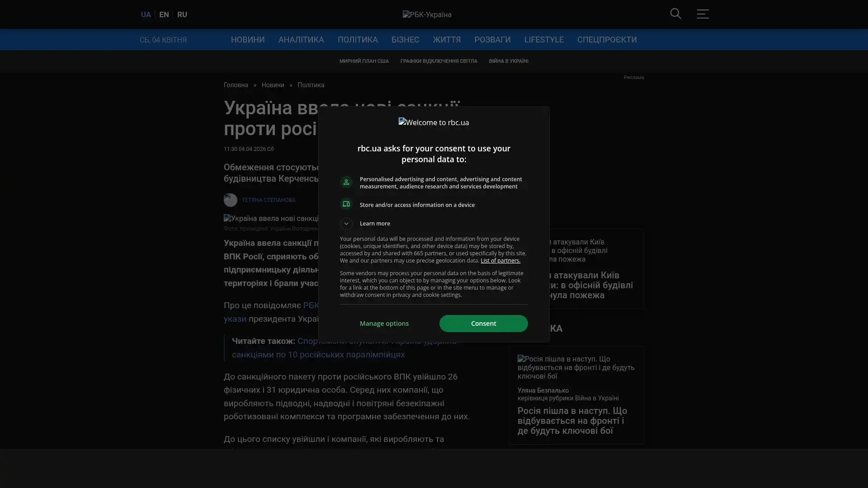
Task: Open the НОВИНИ menu item
Action: pos(247,40)
